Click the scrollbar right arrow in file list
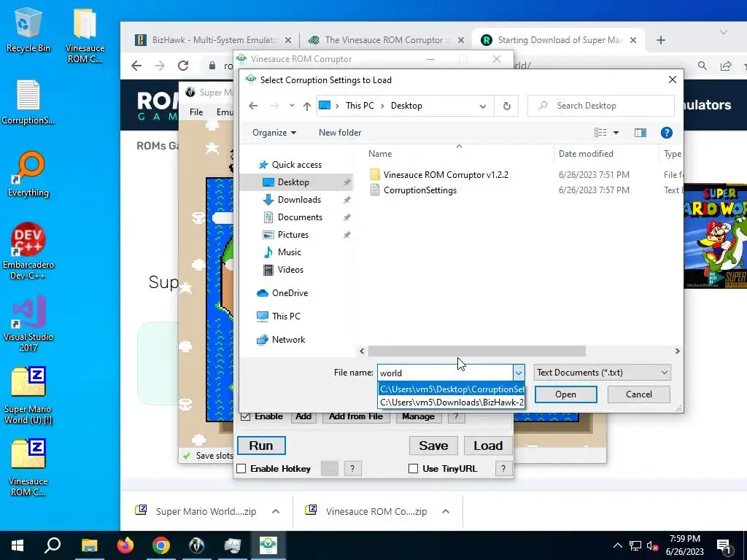This screenshot has height=560, width=747. pos(677,351)
